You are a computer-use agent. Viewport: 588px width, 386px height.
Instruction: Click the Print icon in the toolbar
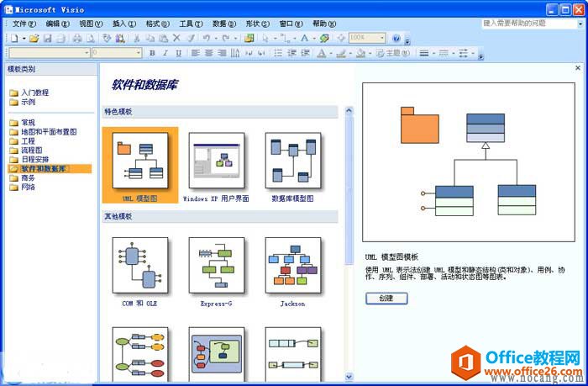tap(77, 39)
